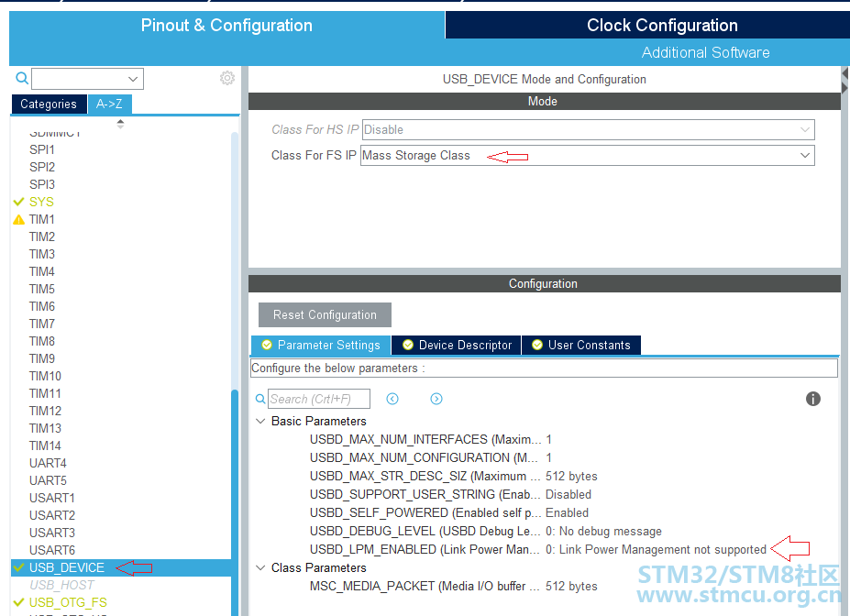The width and height of the screenshot is (850, 616).
Task: Select USART6 in the peripheral list
Action: tap(52, 550)
